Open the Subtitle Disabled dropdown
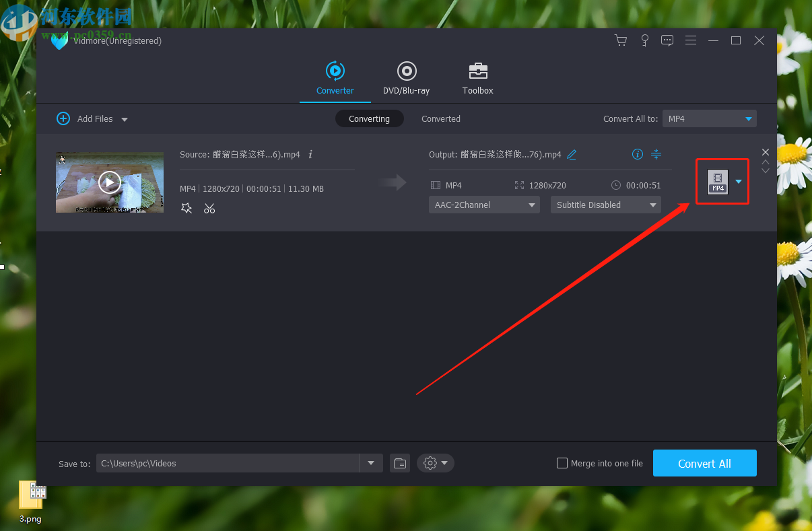The image size is (812, 531). pyautogui.click(x=605, y=205)
